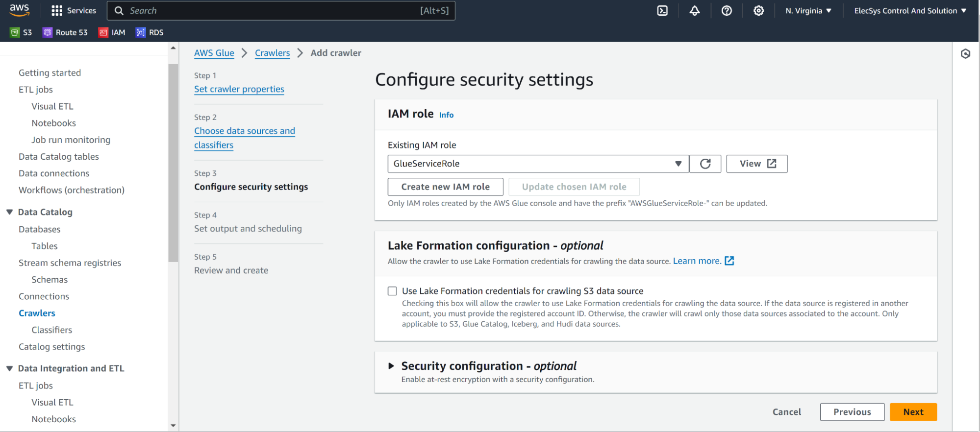Go to Choose data sources and classifiers
980x432 pixels.
point(245,138)
